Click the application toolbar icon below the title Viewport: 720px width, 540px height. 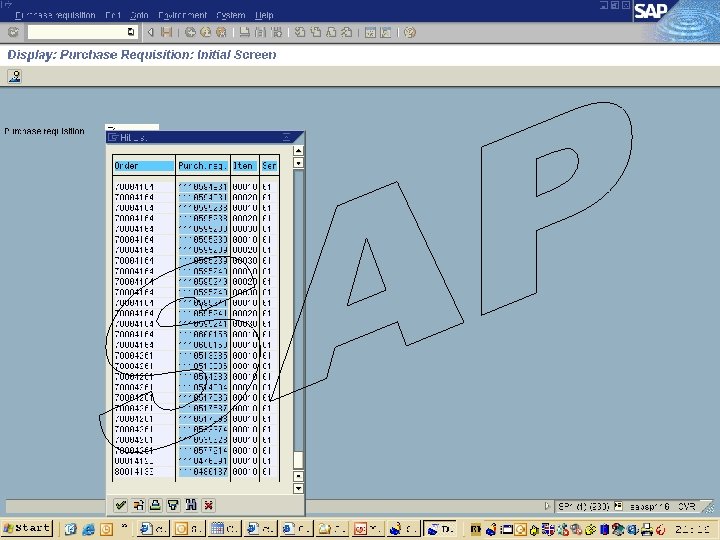[x=15, y=76]
